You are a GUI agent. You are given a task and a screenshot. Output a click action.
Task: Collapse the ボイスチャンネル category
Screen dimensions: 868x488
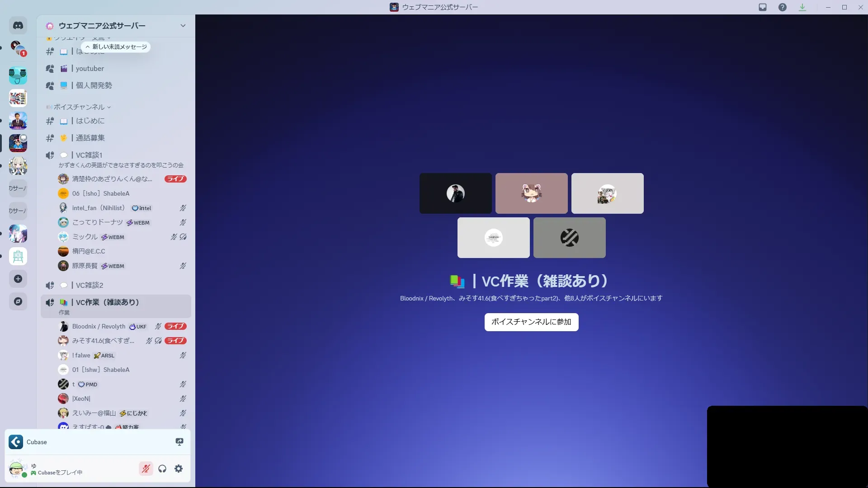[x=80, y=107]
